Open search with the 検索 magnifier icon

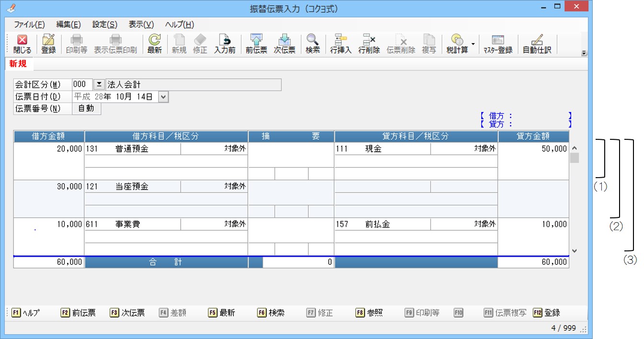point(312,44)
